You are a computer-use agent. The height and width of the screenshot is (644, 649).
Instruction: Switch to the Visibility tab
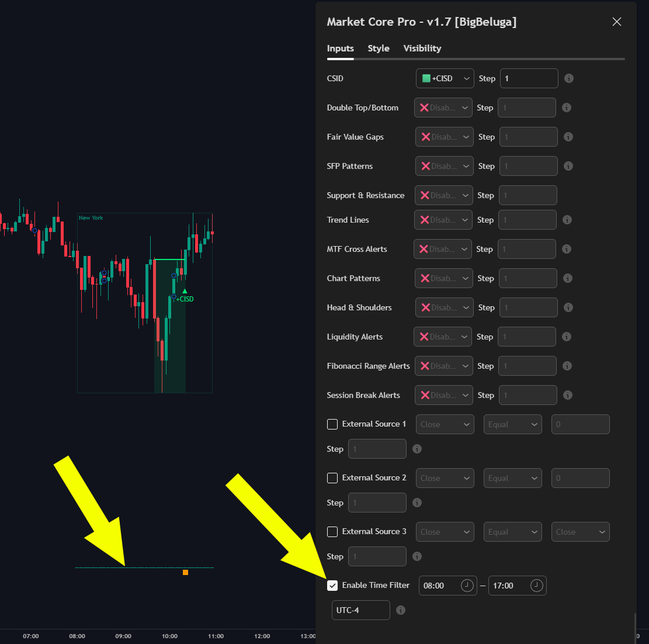(x=422, y=49)
